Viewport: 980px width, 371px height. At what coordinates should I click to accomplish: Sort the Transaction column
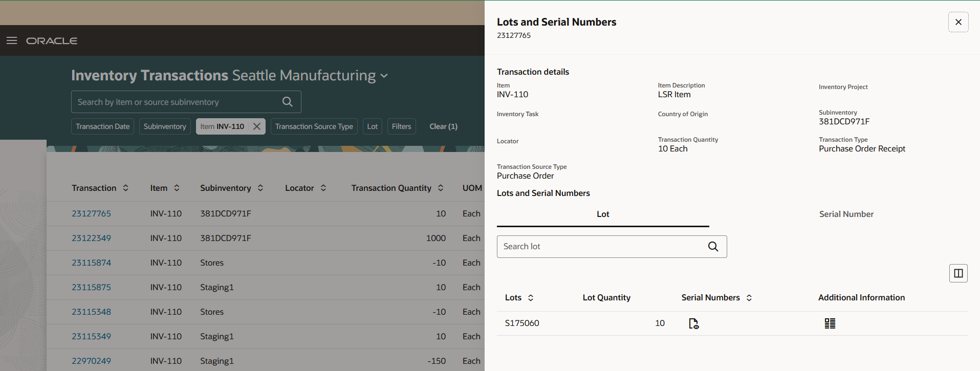(x=126, y=188)
